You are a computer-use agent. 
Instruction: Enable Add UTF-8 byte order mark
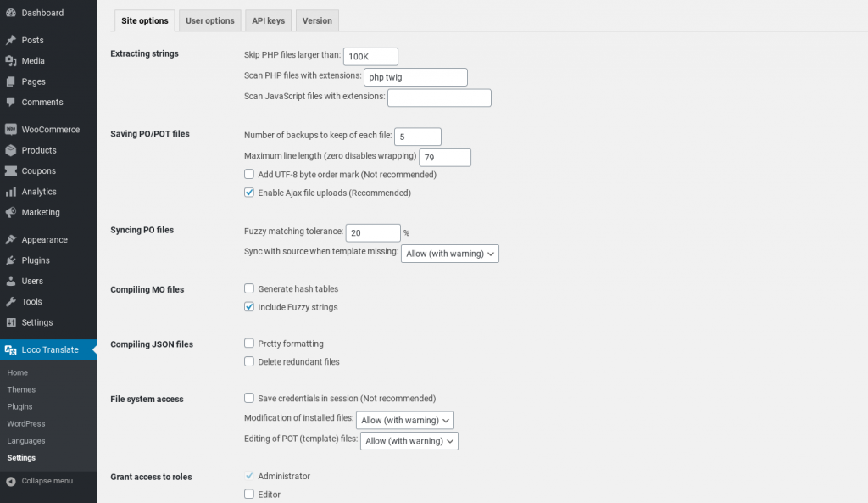249,174
